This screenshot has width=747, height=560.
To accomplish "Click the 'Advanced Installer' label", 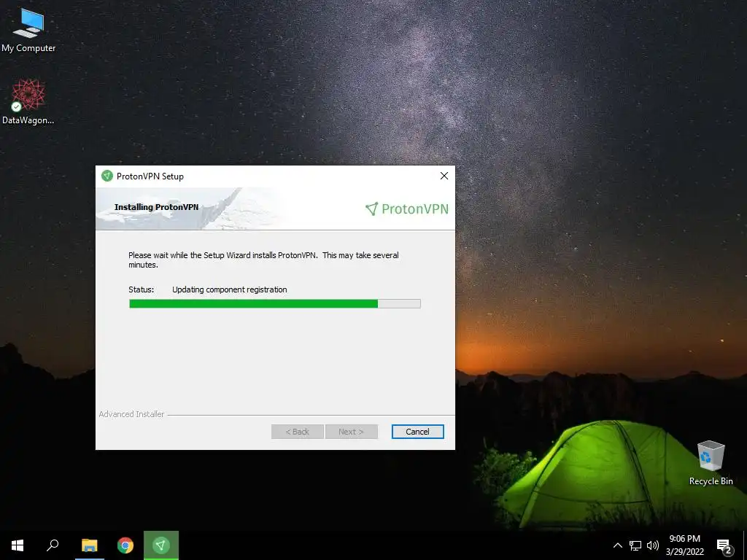I will 131,414.
